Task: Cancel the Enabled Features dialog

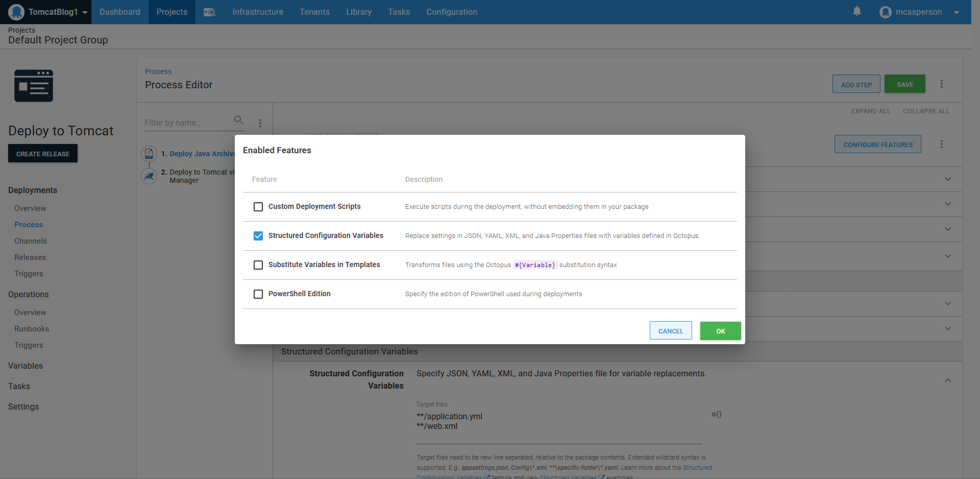Action: coord(670,331)
